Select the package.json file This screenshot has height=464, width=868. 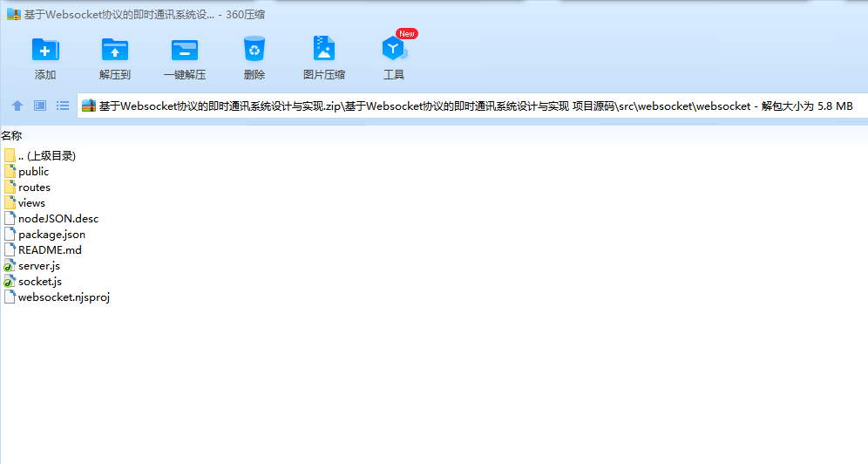(44, 235)
